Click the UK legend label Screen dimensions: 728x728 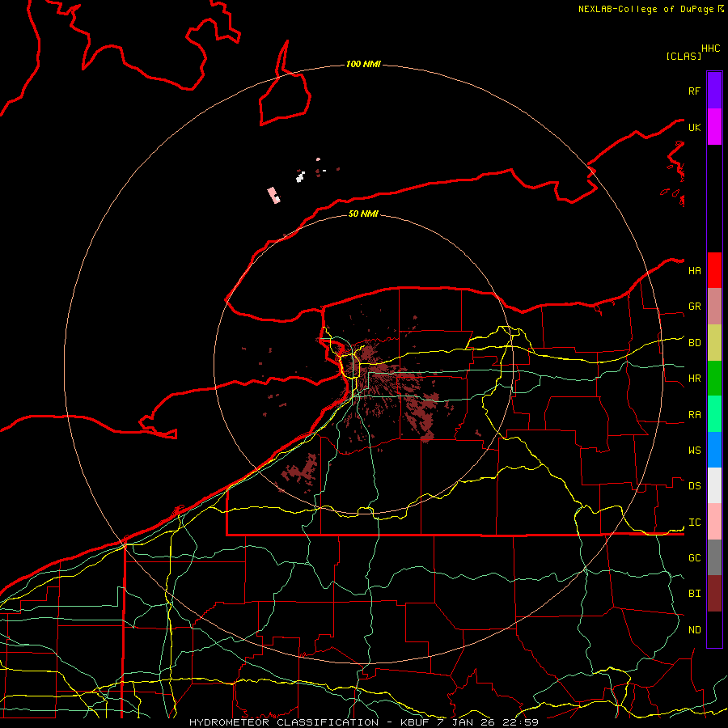(694, 127)
